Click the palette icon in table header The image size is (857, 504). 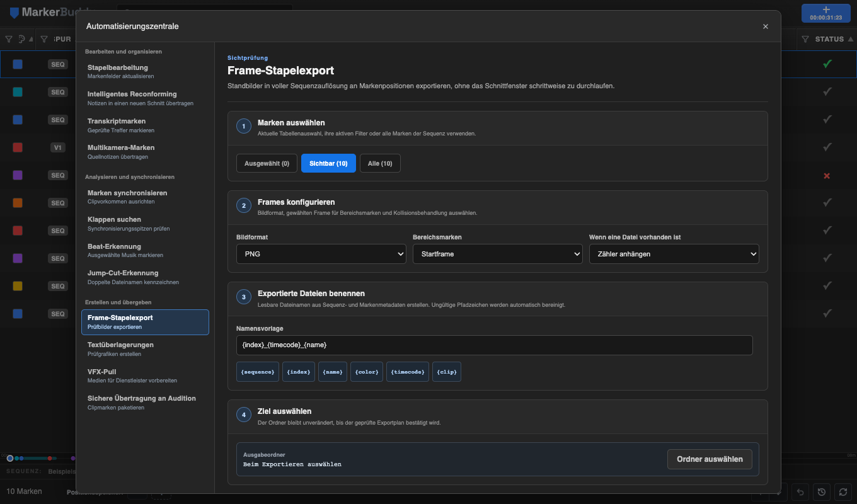click(21, 39)
